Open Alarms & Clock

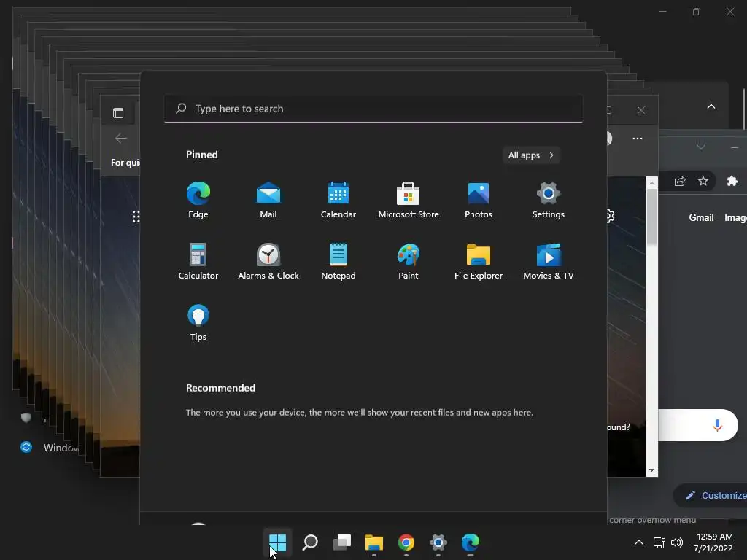[x=268, y=261]
